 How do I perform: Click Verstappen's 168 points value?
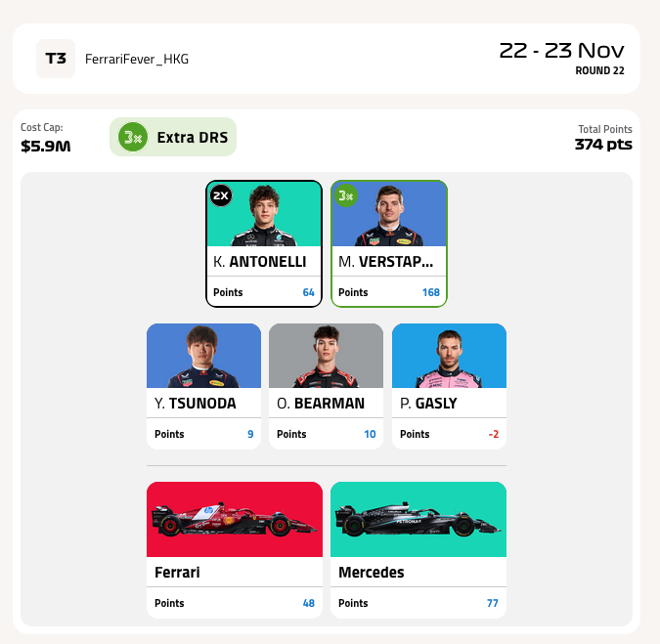431,292
